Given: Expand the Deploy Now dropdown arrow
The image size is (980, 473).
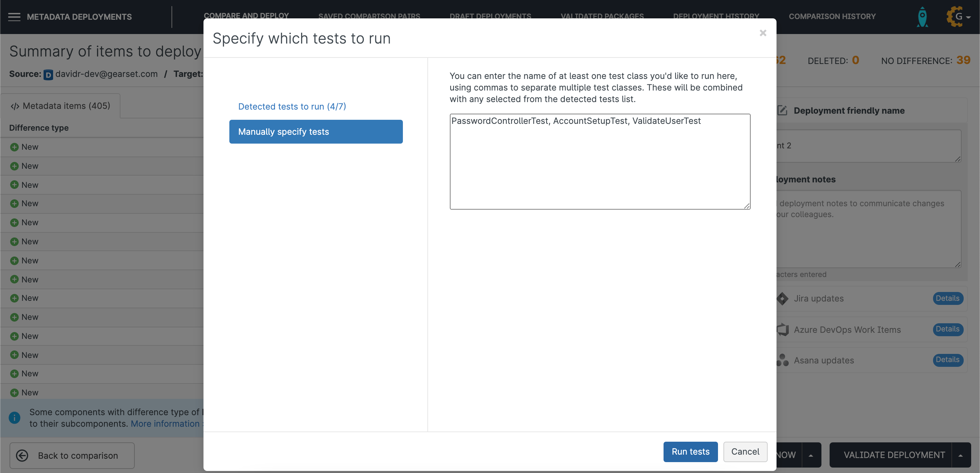Looking at the screenshot, I should [811, 455].
